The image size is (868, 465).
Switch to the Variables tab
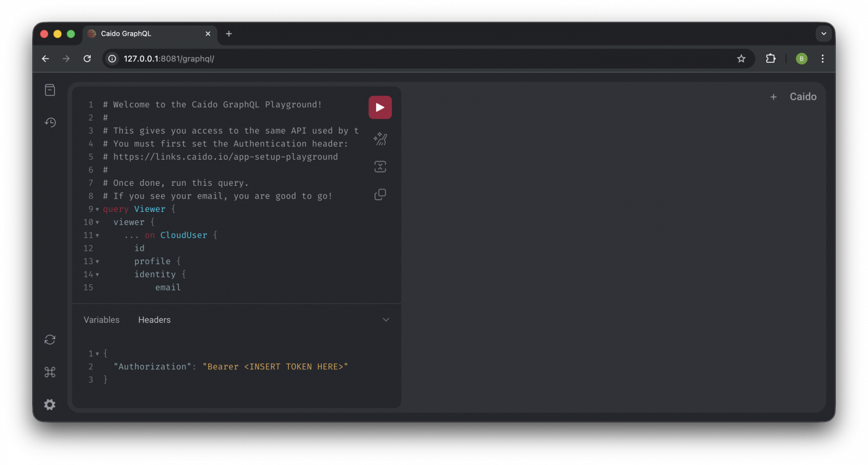pos(101,319)
